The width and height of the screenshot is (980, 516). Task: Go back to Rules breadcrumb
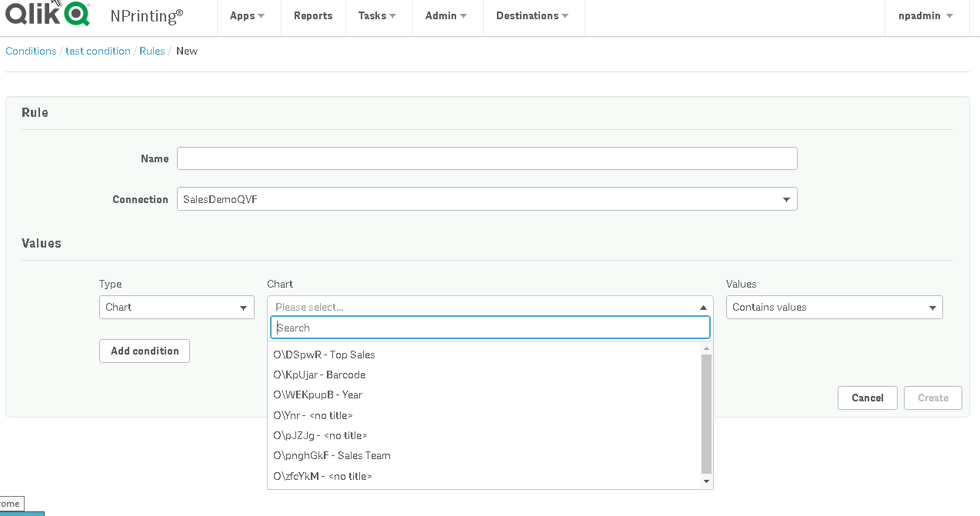152,51
